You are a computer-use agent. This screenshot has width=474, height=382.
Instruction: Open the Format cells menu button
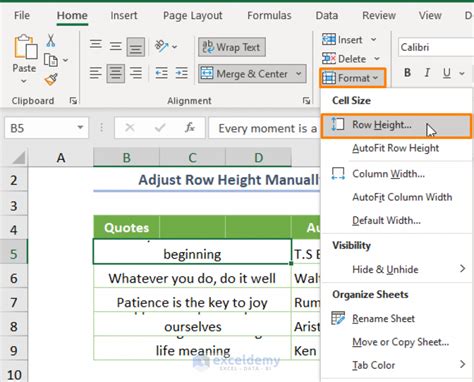click(x=353, y=78)
